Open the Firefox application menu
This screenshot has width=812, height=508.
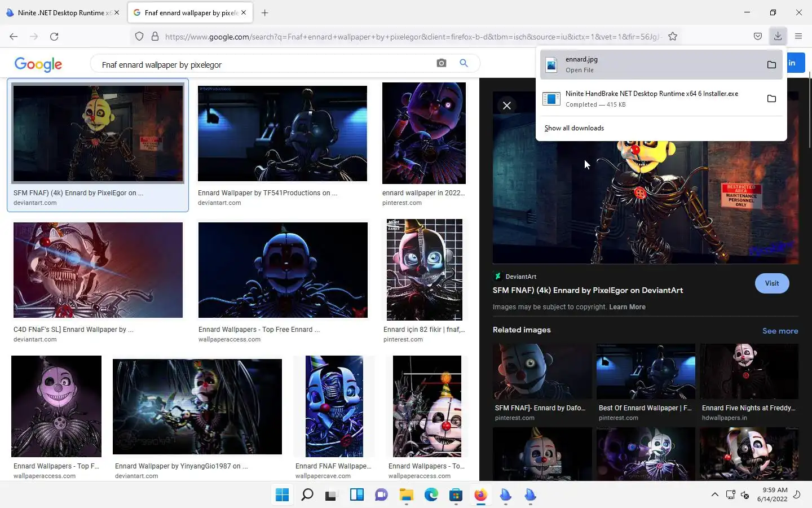798,37
